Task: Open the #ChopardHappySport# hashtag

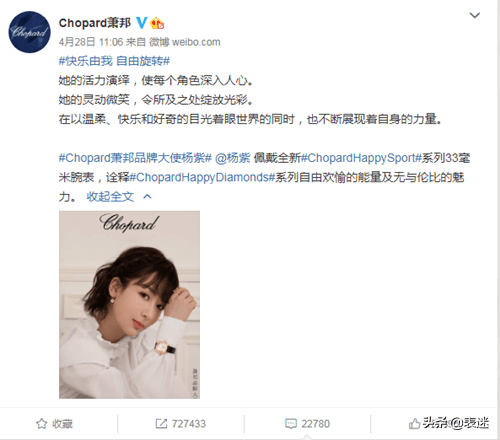Action: (x=362, y=158)
